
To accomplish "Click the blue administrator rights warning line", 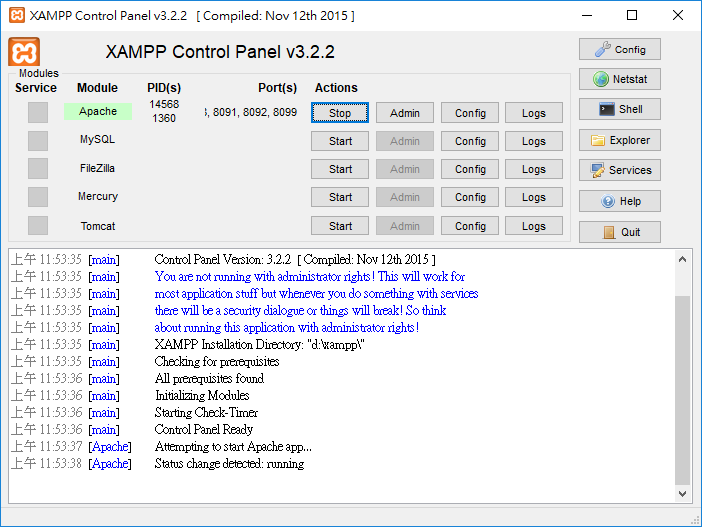I will (x=310, y=276).
